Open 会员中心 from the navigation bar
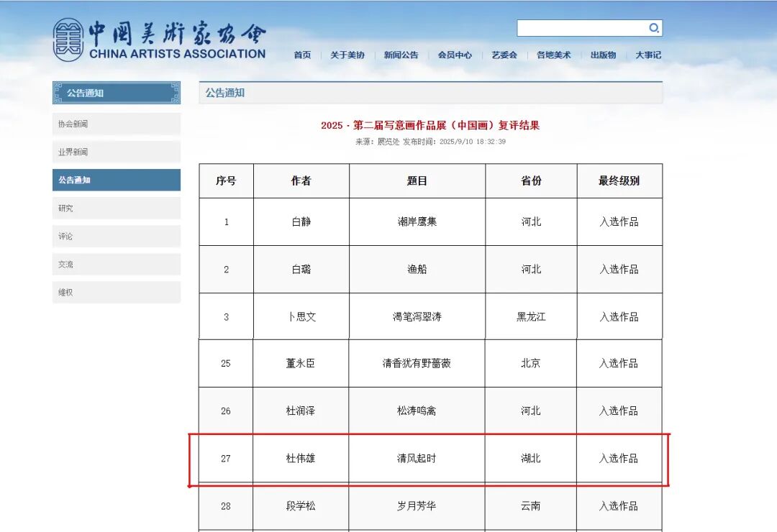This screenshot has width=777, height=532. click(x=455, y=55)
